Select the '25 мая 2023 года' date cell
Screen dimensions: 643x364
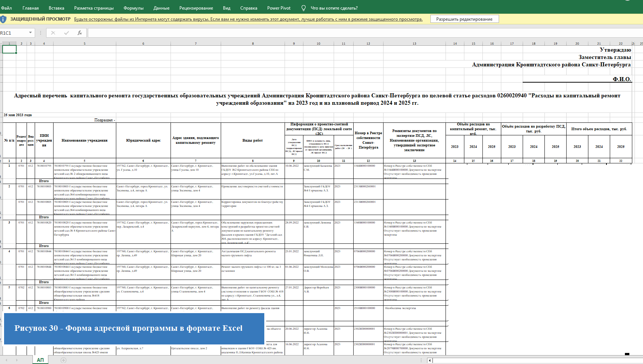point(18,115)
